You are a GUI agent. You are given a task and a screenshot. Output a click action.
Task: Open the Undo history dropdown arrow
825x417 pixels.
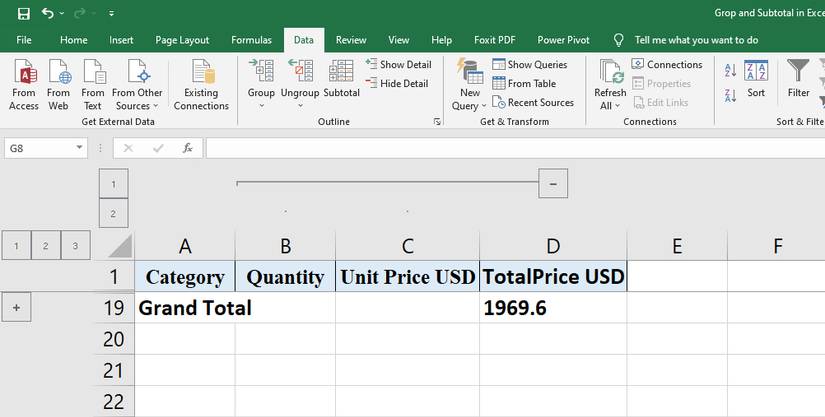62,14
